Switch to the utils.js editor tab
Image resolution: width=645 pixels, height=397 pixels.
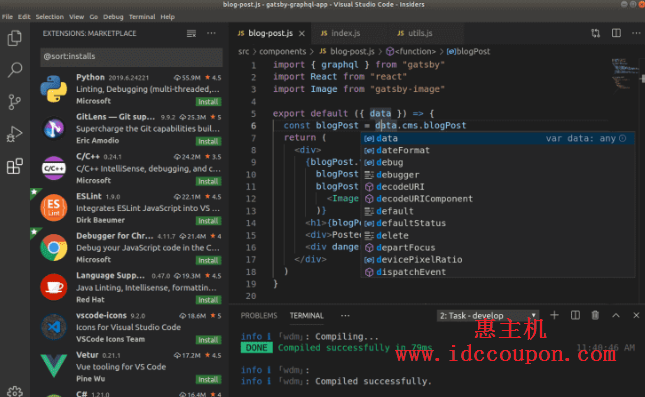(x=420, y=33)
